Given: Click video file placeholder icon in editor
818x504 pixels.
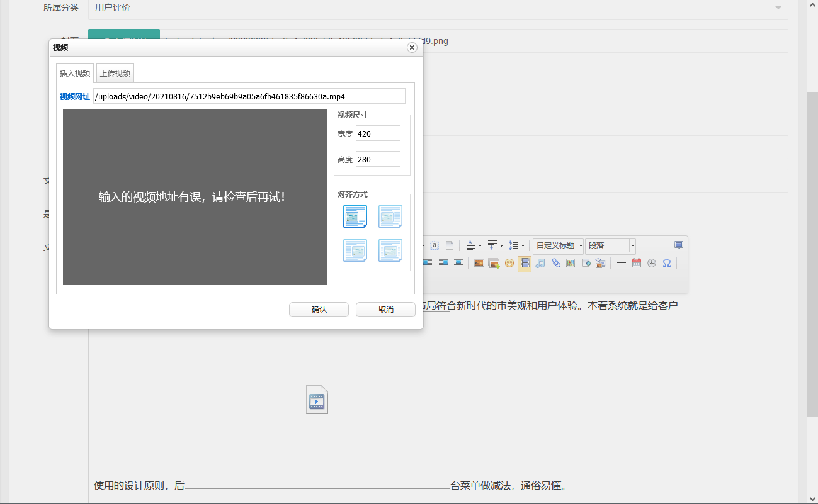Looking at the screenshot, I should point(317,400).
